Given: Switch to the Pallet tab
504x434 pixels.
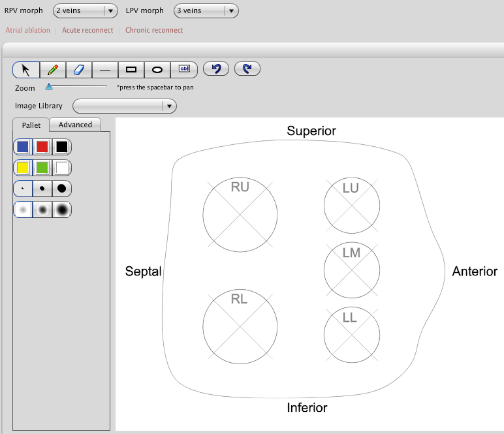Looking at the screenshot, I should click(x=31, y=125).
